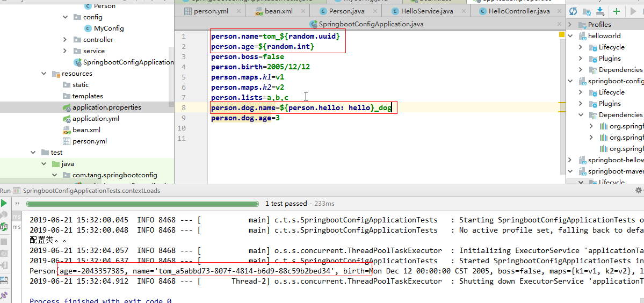This screenshot has width=644, height=303.
Task: Click the restore layout icon in Run panel
Action: 4,280
